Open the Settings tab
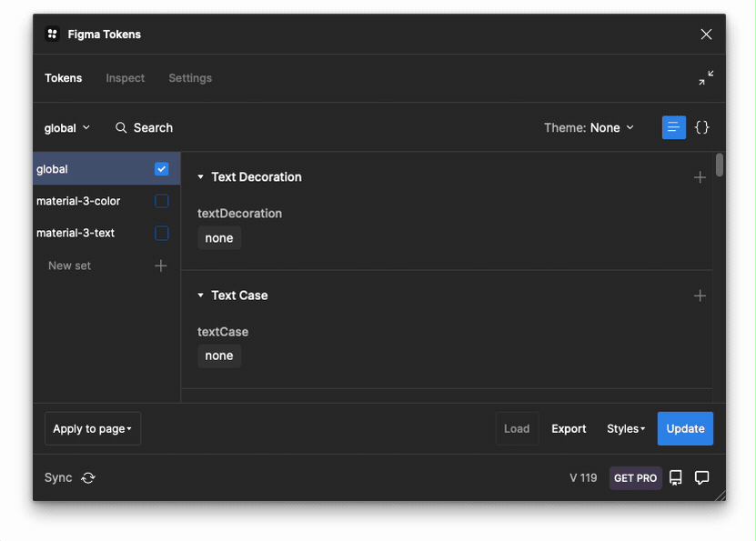 [190, 78]
